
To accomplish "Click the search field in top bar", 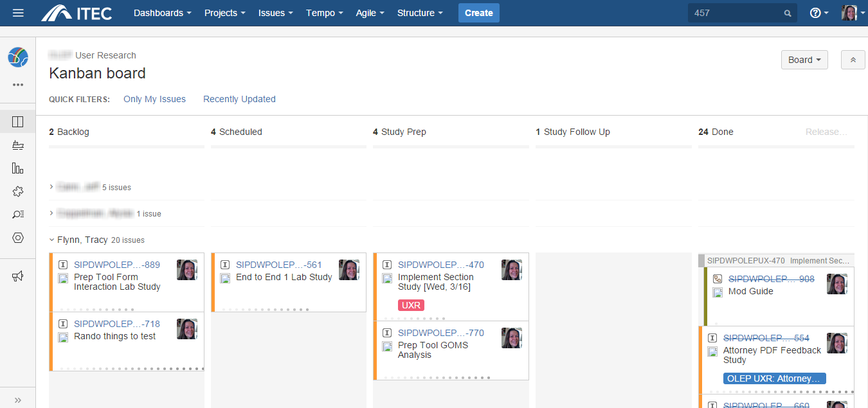I will 736,13.
